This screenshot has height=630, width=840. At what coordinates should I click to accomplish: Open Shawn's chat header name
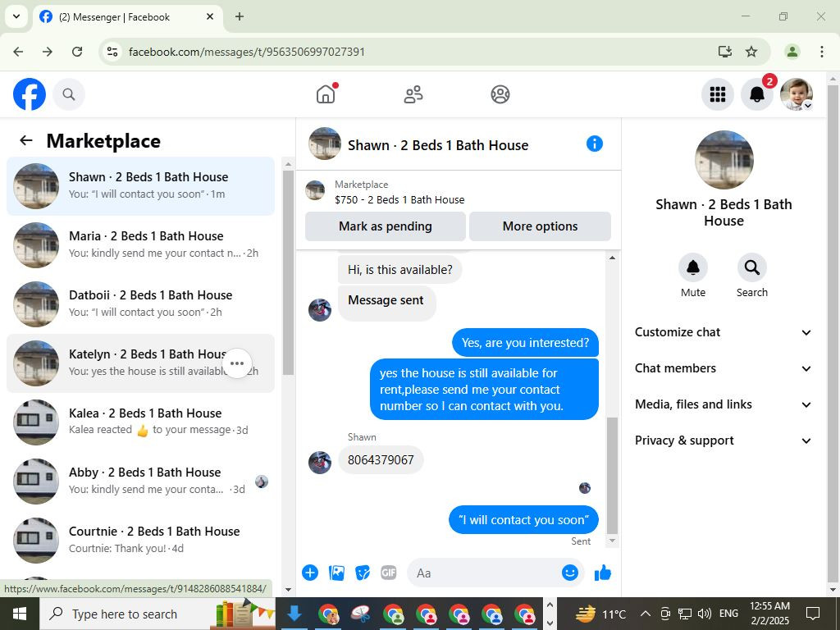tap(438, 145)
